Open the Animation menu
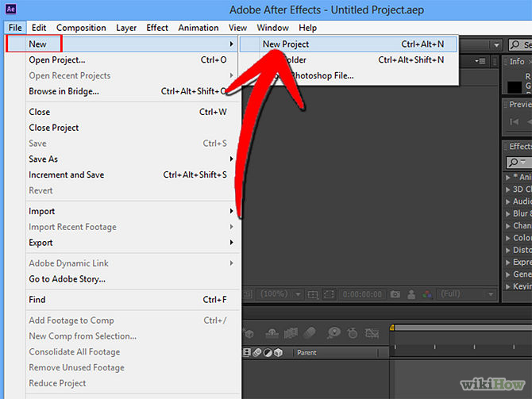 click(x=199, y=28)
